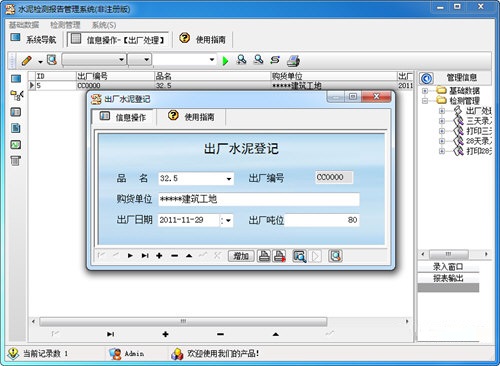Open the dropdown arrow beside the pencil icon
The width and height of the screenshot is (500, 366).
[40, 62]
